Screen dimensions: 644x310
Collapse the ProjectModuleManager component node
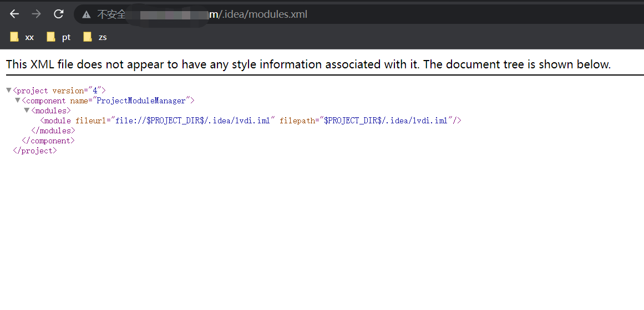[18, 101]
